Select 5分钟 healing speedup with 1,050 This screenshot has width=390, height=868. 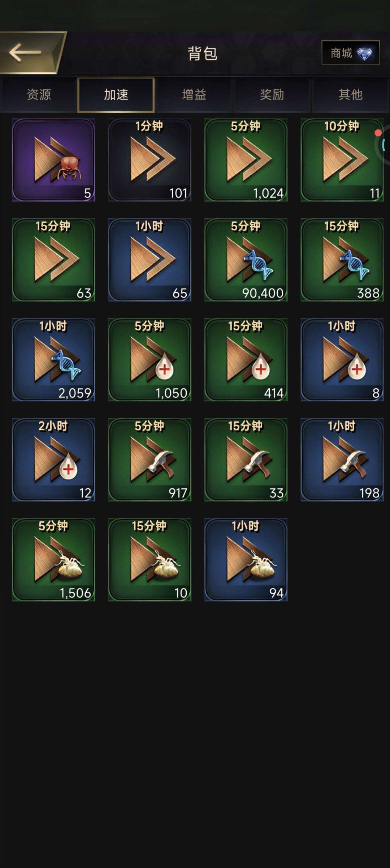[149, 360]
